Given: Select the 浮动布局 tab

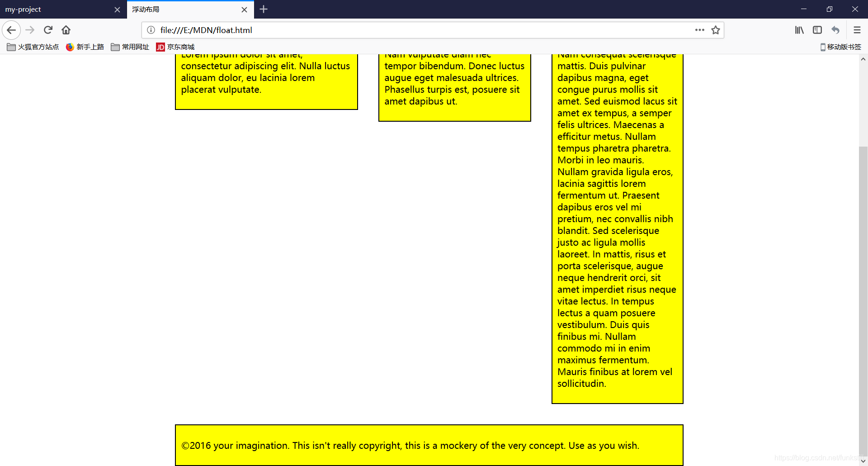Looking at the screenshot, I should [190, 10].
